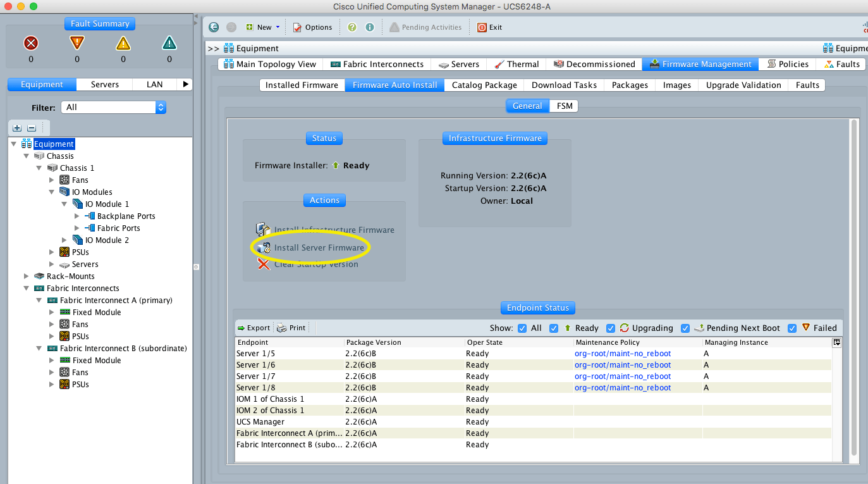The image size is (868, 484).
Task: Click the Print icon in Endpoint Status
Action: pos(291,328)
